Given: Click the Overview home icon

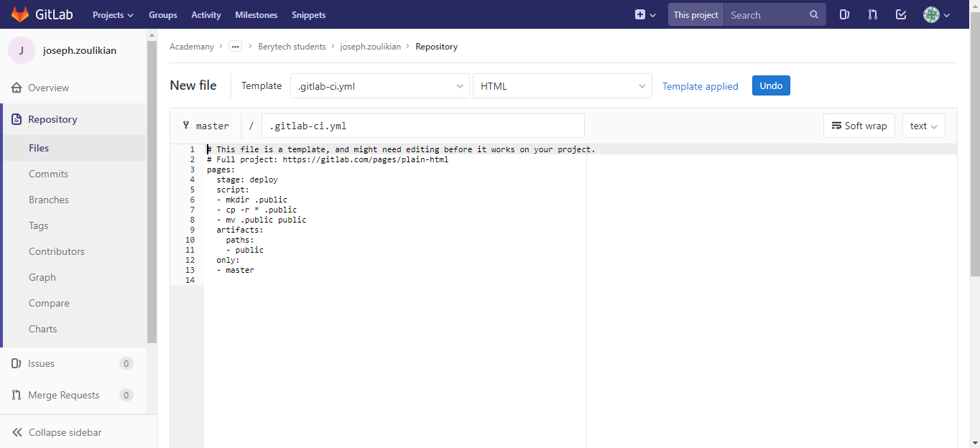Looking at the screenshot, I should click(17, 88).
